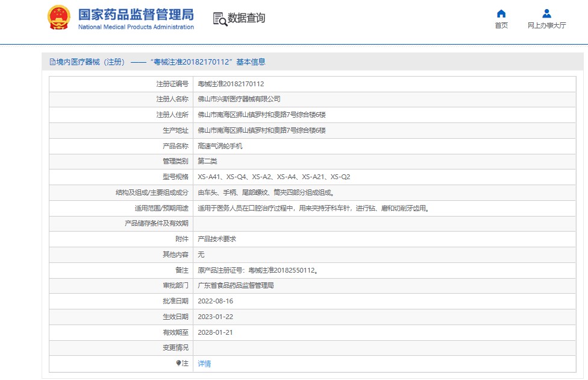Click the National Medical Products Administration English text
The image size is (588, 380).
pos(136,27)
